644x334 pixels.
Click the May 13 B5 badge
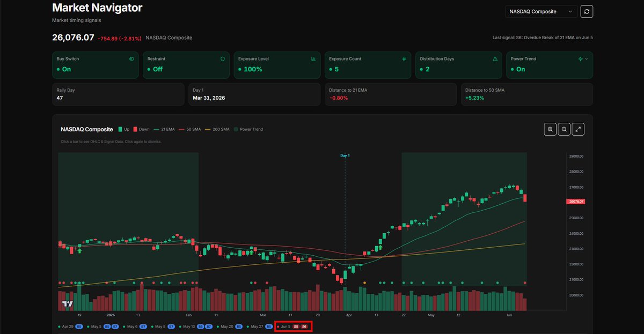pyautogui.click(x=200, y=326)
